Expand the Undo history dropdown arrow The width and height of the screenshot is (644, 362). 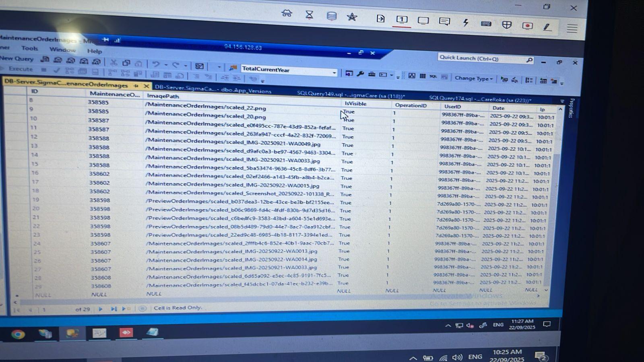click(x=166, y=65)
